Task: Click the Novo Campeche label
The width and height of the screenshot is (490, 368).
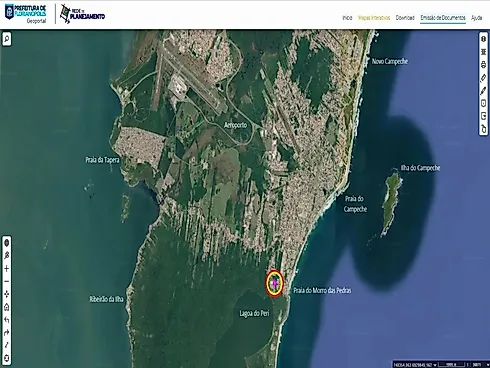Action: [390, 61]
